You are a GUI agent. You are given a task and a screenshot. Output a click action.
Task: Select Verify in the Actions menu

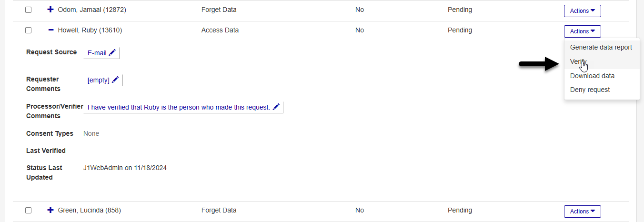coord(578,61)
